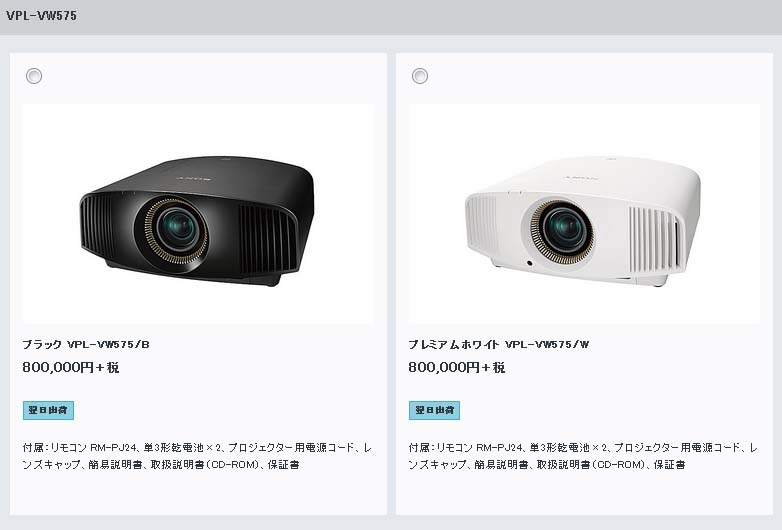Image resolution: width=782 pixels, height=530 pixels.
Task: Click the black projector product image
Action: (197, 214)
